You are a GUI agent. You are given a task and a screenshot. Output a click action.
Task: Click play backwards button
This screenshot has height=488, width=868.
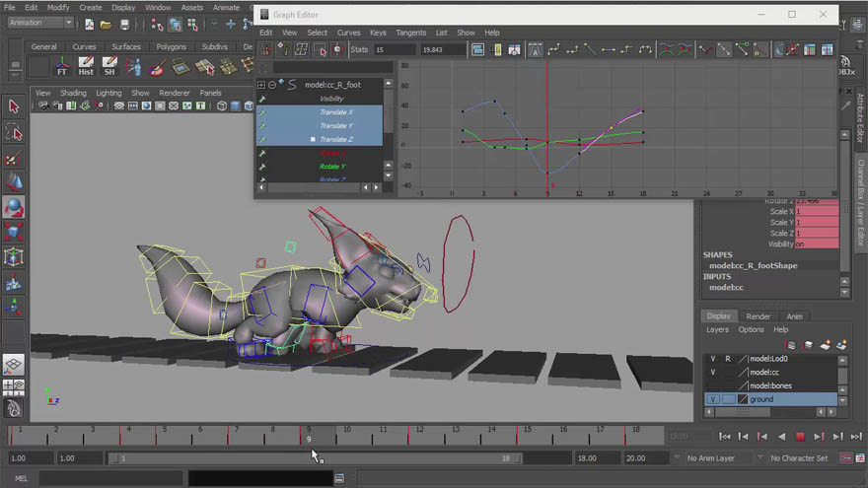pyautogui.click(x=781, y=437)
